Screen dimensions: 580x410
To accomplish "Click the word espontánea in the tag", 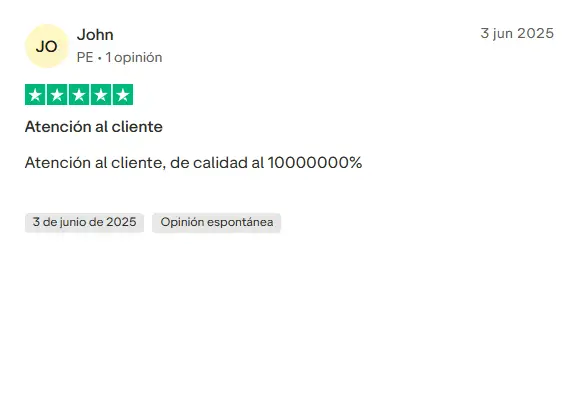I will [240, 222].
